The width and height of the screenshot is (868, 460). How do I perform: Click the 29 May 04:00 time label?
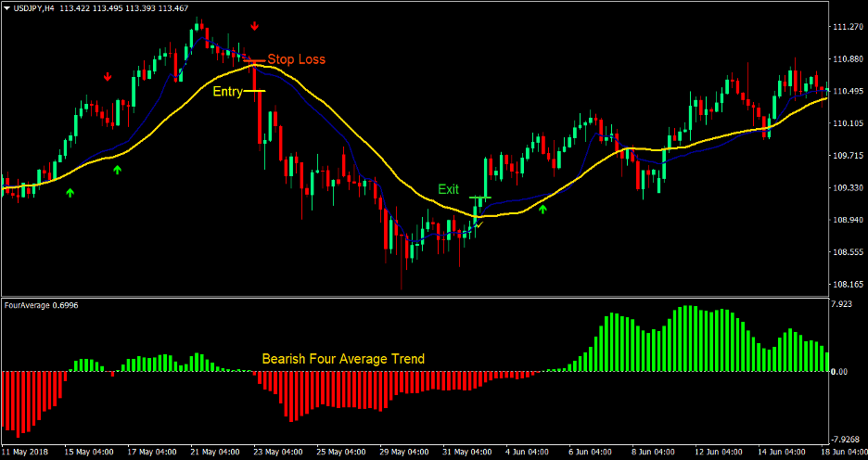pyautogui.click(x=404, y=452)
